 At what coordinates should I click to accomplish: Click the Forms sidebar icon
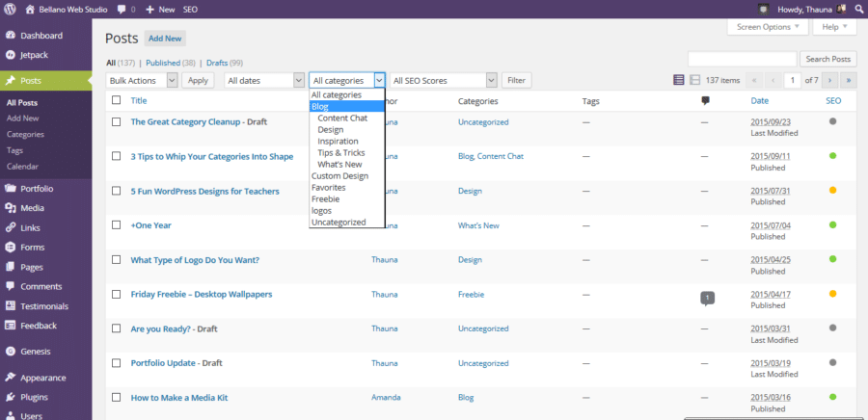10,247
